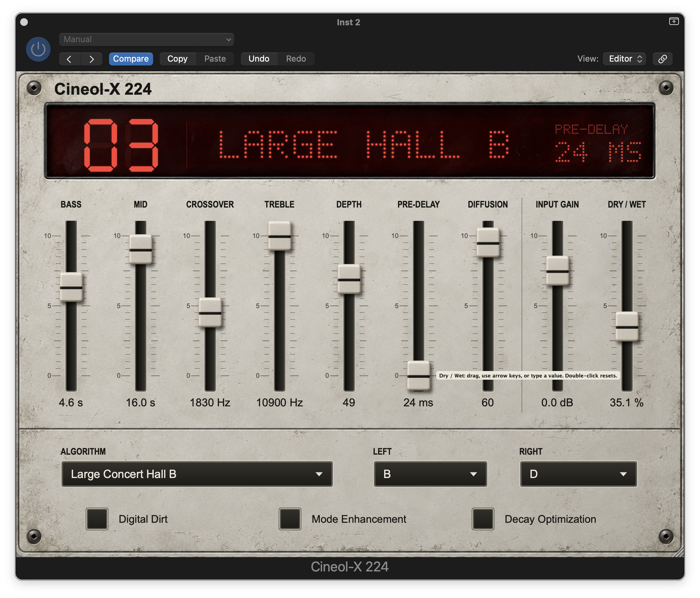The image size is (700, 598).
Task: Click the BASS slider handle
Action: tap(71, 287)
